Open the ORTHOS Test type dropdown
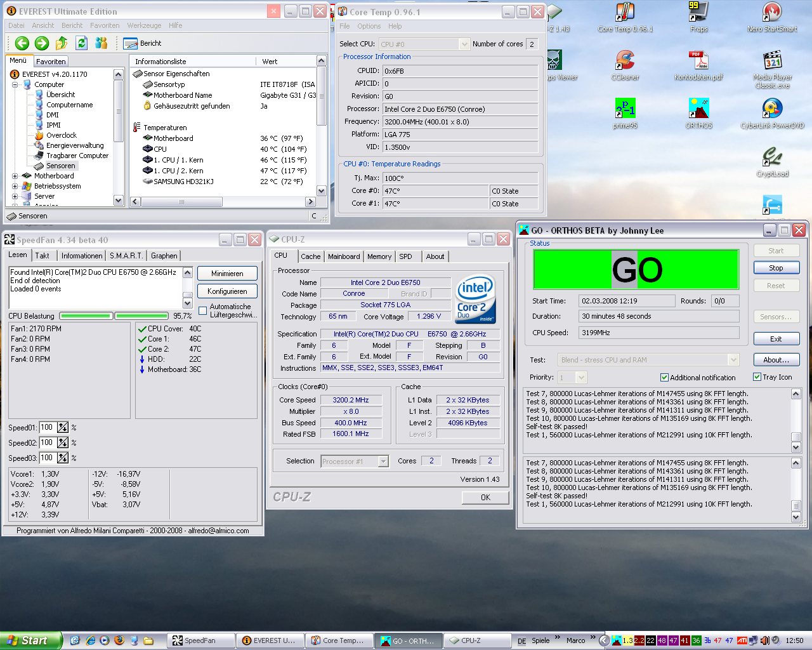Screen dimensions: 812x650 (x=734, y=360)
